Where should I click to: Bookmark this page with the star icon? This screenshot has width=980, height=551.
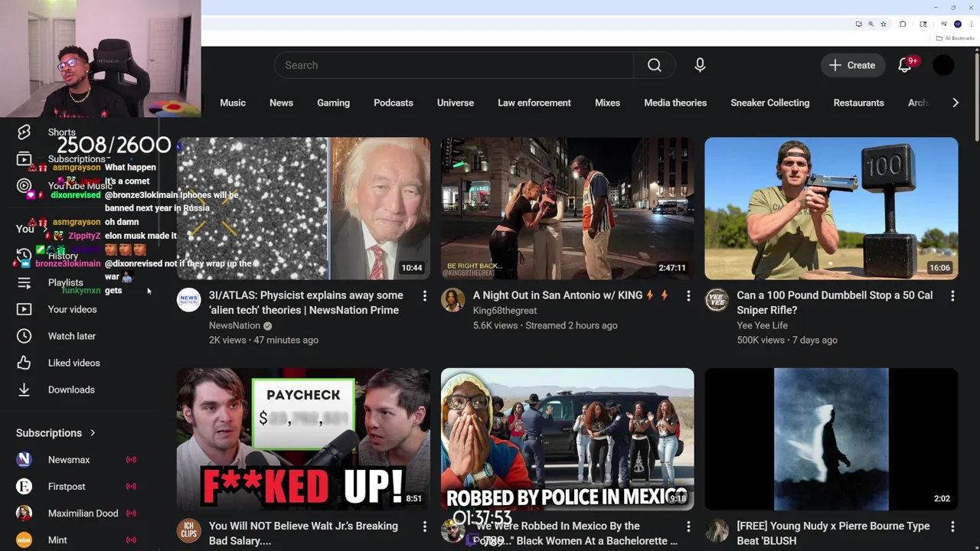[884, 24]
